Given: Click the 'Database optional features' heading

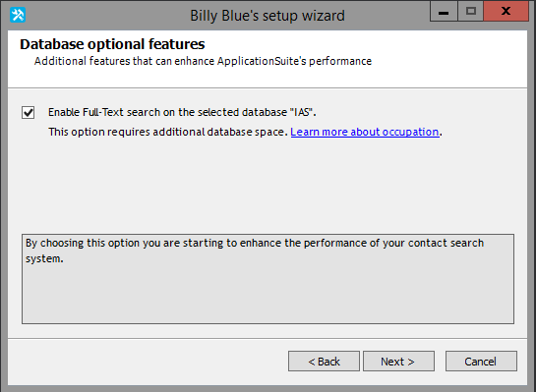Looking at the screenshot, I should [112, 44].
